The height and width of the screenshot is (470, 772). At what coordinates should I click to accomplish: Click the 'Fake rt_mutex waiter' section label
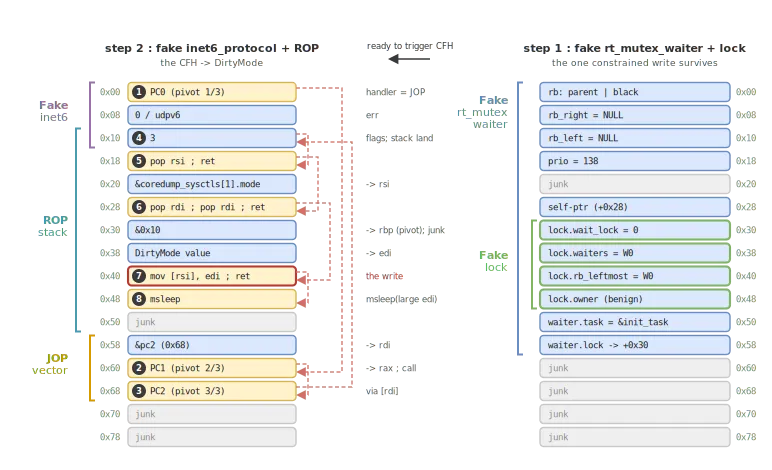coord(482,112)
